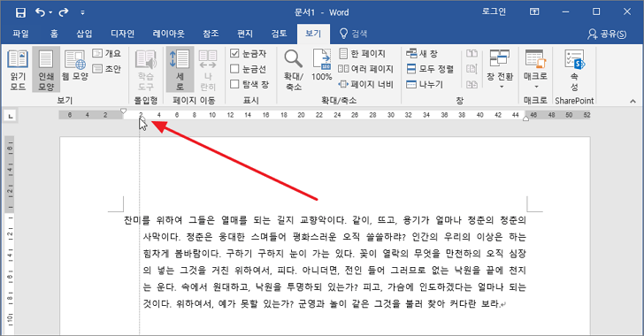Click the first line indent marker on ruler
This screenshot has width=644, height=336.
[123, 111]
